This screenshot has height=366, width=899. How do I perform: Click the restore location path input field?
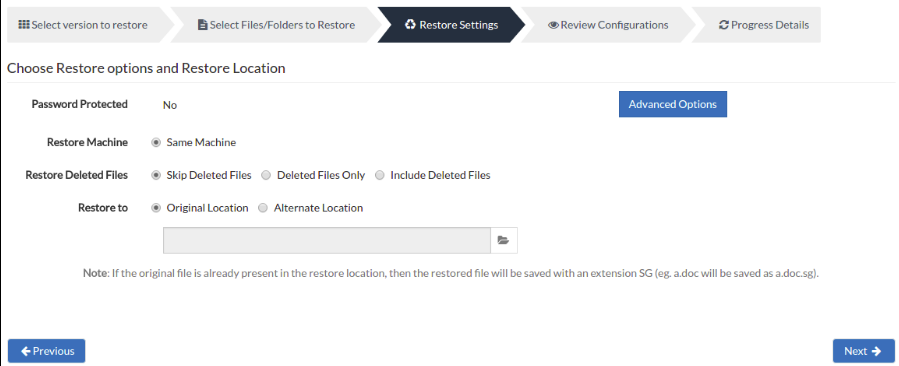point(327,240)
